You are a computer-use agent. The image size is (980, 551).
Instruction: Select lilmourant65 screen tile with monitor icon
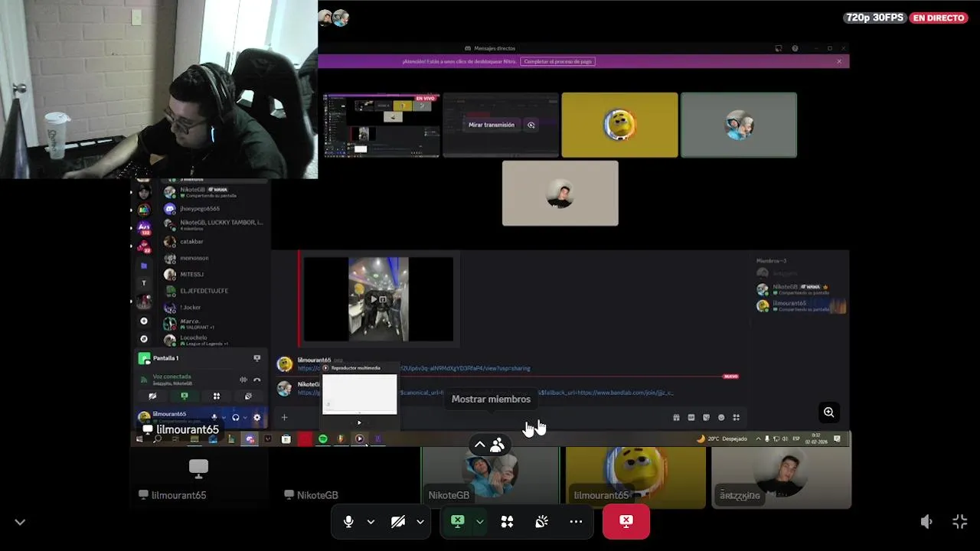pyautogui.click(x=198, y=477)
